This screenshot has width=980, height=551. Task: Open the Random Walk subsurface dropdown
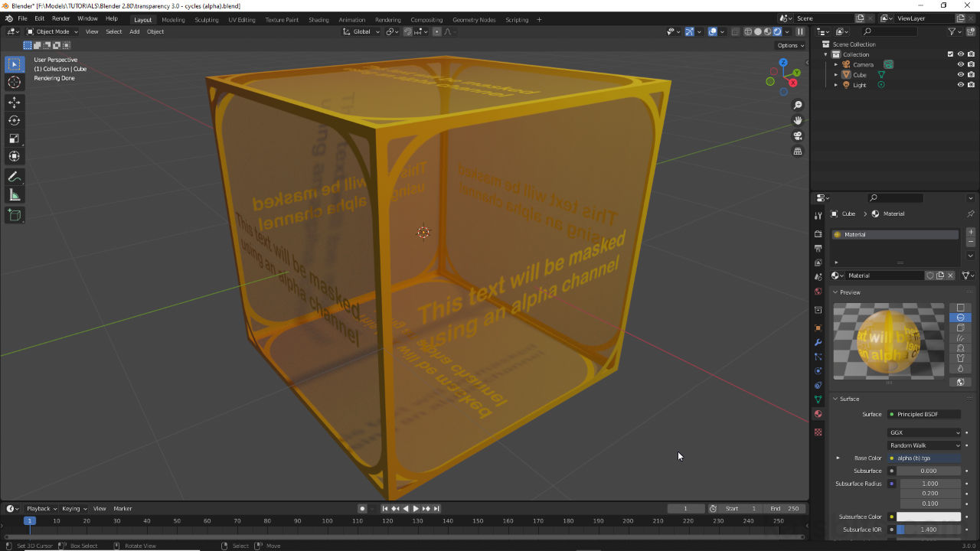click(x=924, y=445)
